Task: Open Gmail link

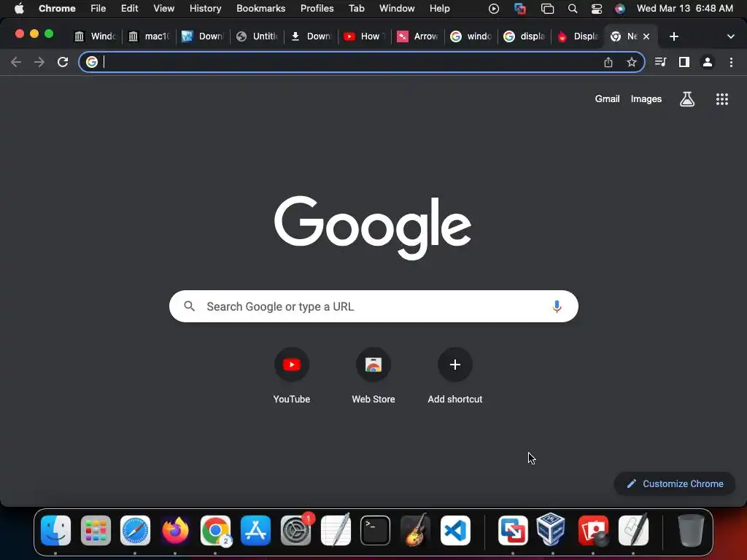Action: coord(607,99)
